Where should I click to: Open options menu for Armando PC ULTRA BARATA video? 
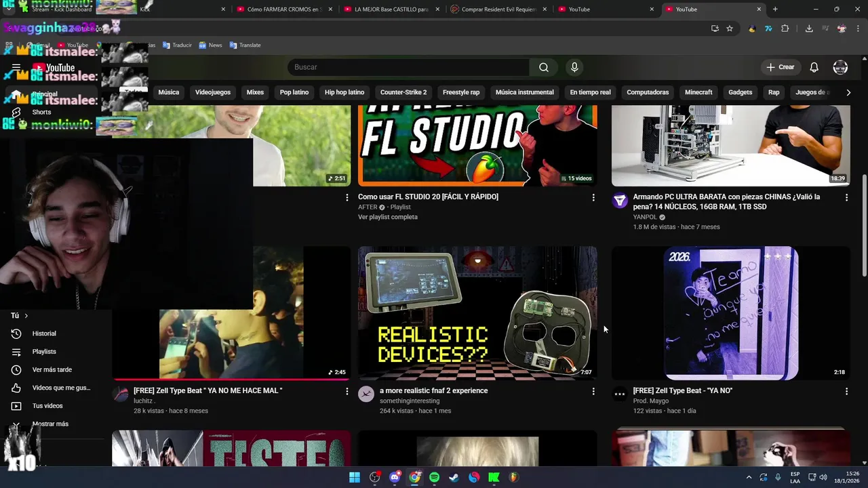[x=846, y=197]
